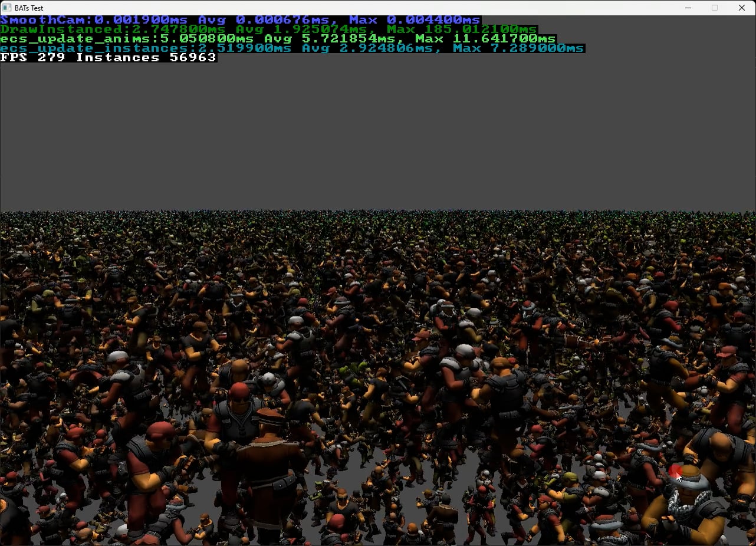Click the SmoothCam timing readout line
The image size is (756, 546).
click(241, 20)
